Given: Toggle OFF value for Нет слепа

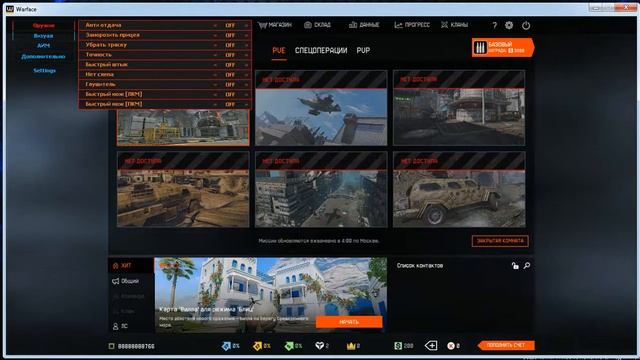Looking at the screenshot, I should [230, 74].
